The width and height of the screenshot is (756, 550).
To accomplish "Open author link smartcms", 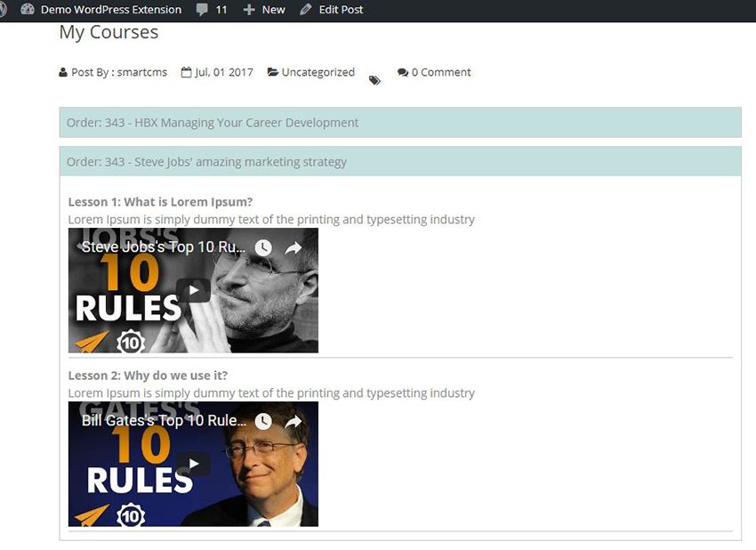I will pos(142,72).
